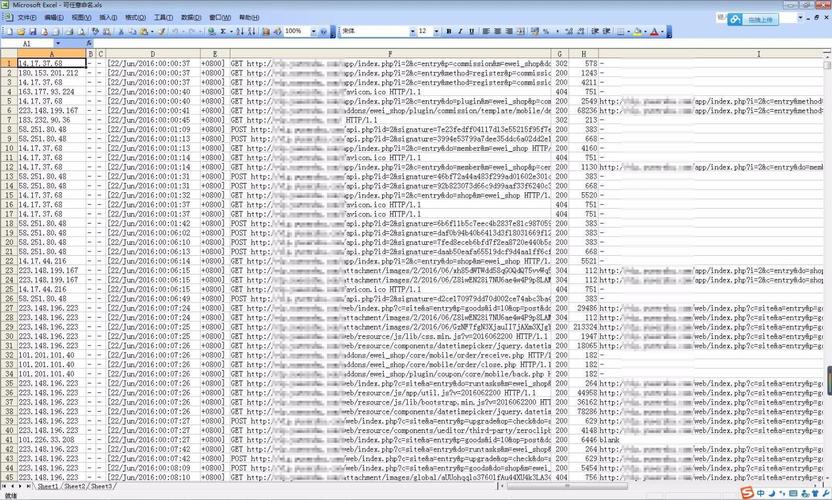The height and width of the screenshot is (500, 832).
Task: Click the blue cloud upload button
Action: [x=748, y=19]
